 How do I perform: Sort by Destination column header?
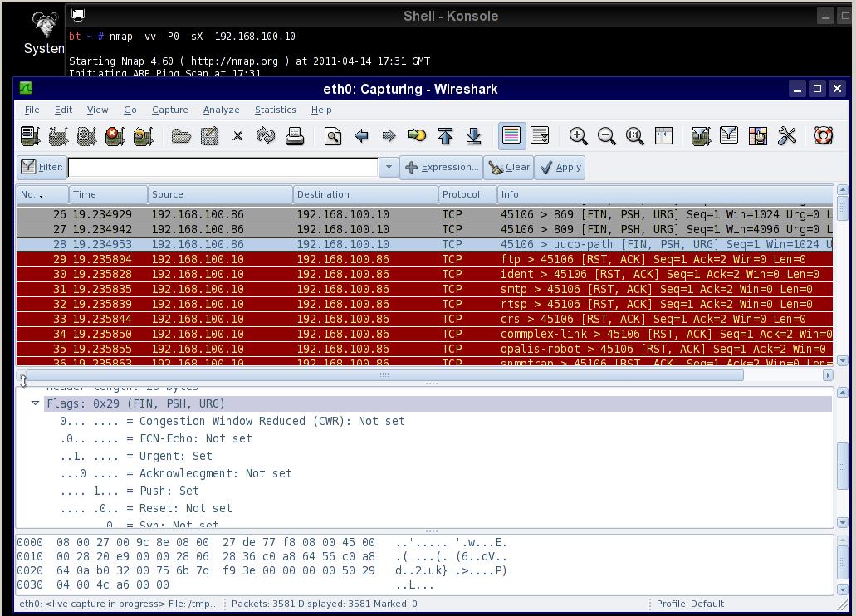click(x=365, y=194)
